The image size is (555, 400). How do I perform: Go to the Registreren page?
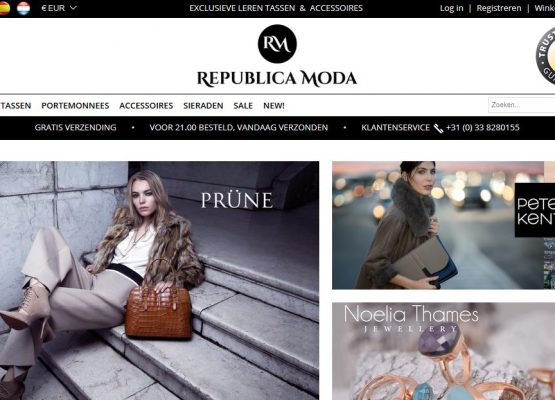(x=499, y=8)
